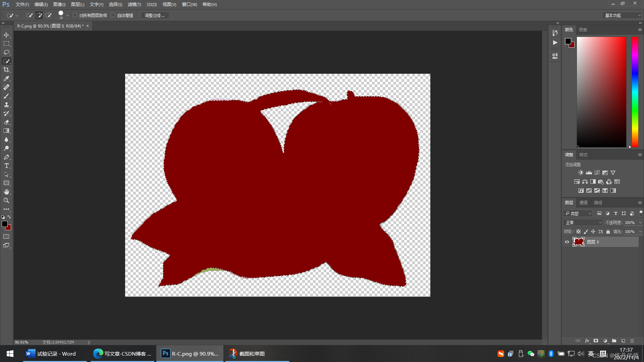Switch to the 色板 tab
644x362 pixels.
pyautogui.click(x=583, y=30)
